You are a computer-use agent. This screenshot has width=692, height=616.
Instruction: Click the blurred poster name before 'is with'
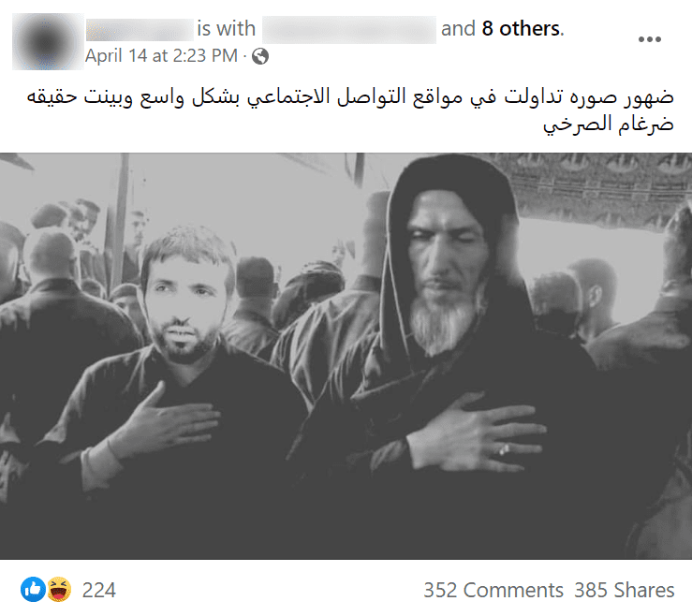140,30
